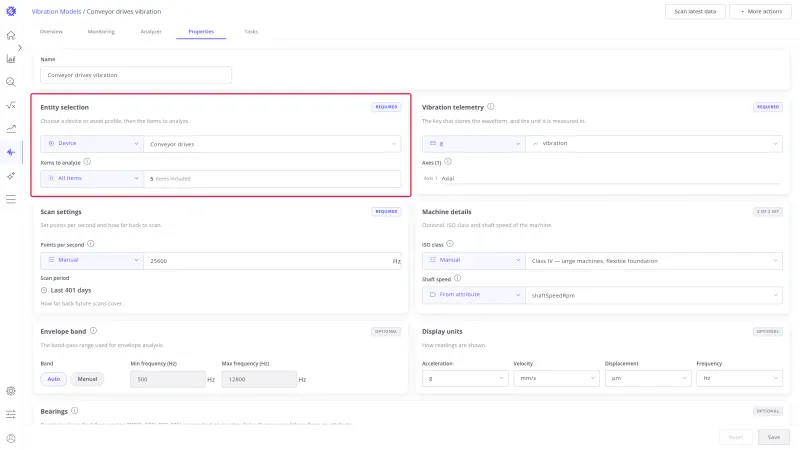Screen dimensions: 800x450
Task: Click the Vibration Models breadcrumb link
Action: pos(56,11)
